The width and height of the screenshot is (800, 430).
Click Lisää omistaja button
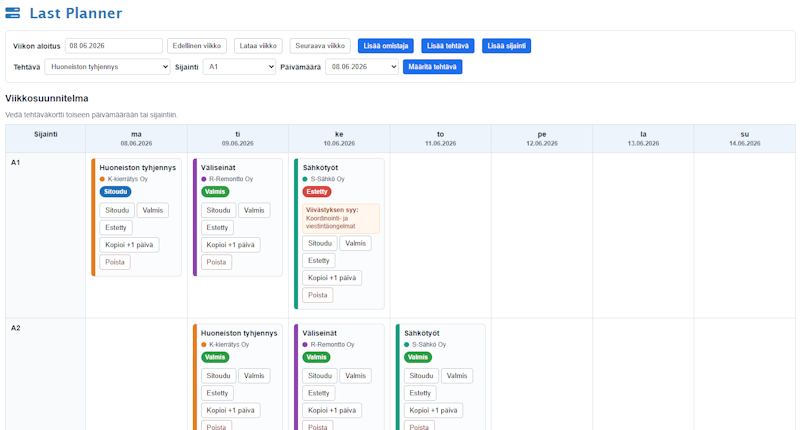point(386,46)
